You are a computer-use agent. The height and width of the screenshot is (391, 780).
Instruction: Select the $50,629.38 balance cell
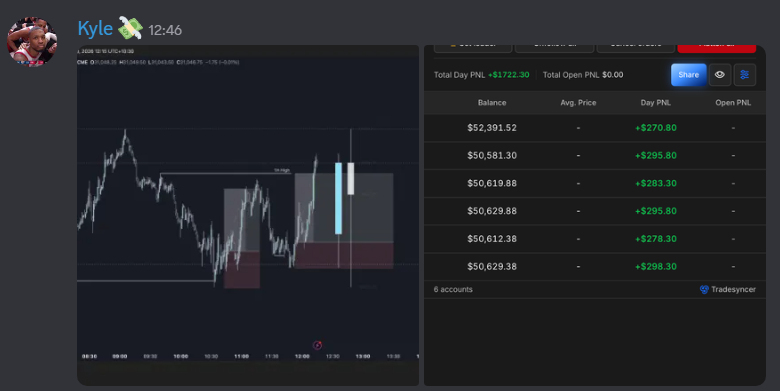pos(492,267)
